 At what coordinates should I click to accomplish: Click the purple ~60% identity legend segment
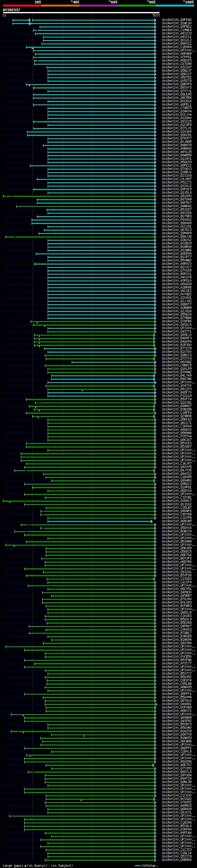[98, 6]
